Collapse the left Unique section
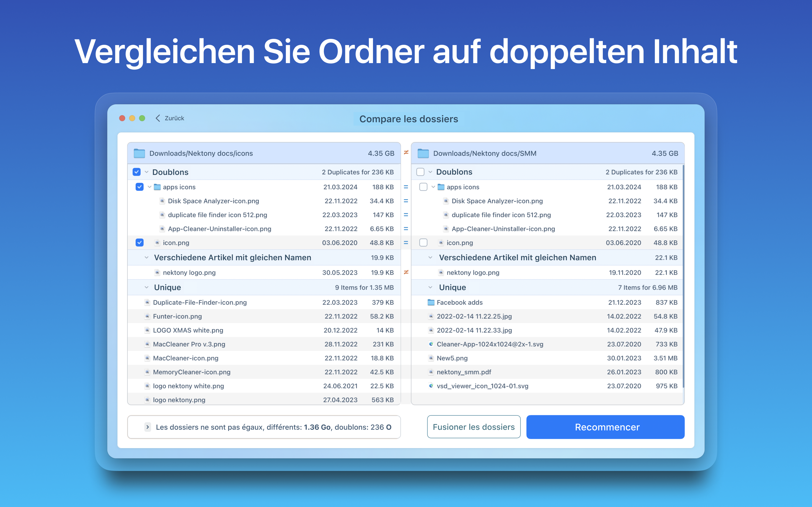The height and width of the screenshot is (507, 812). click(147, 287)
